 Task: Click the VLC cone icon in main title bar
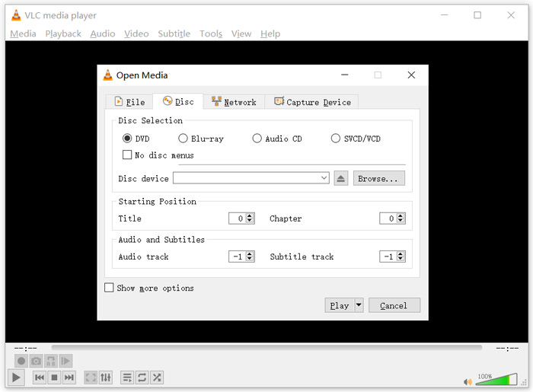(16, 15)
